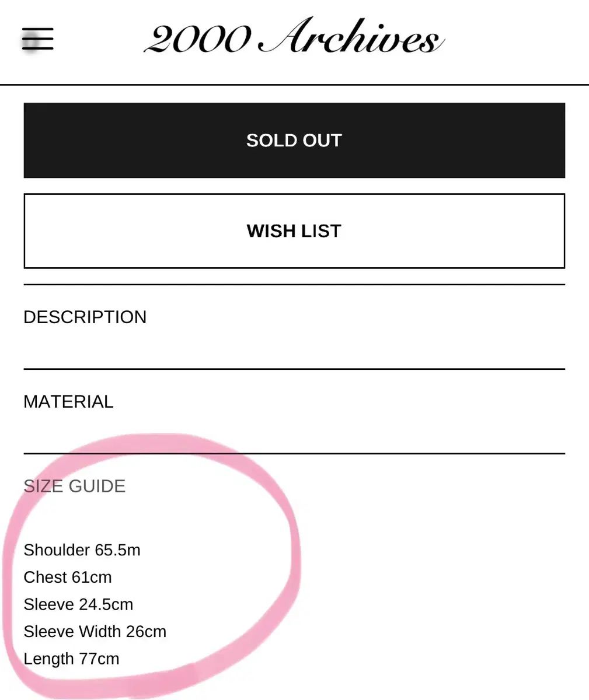Expand the DESCRIPTION section
Screen dimensions: 589x700
(85, 317)
